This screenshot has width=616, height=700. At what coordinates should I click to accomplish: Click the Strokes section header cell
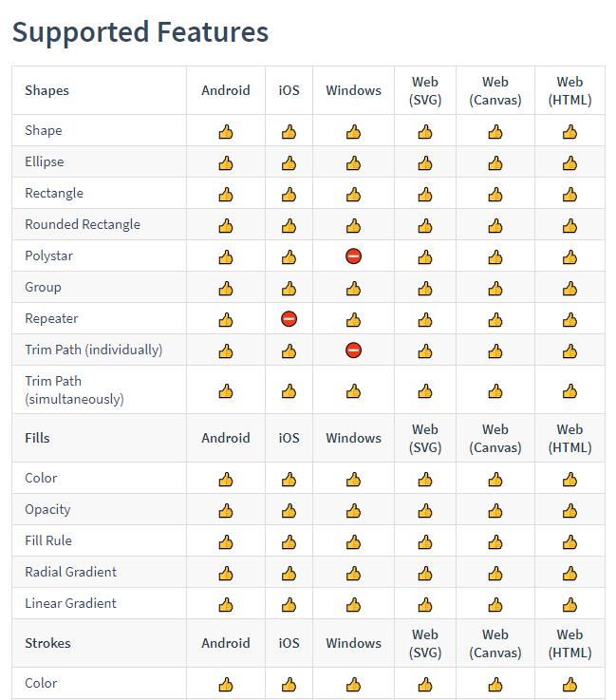(47, 643)
